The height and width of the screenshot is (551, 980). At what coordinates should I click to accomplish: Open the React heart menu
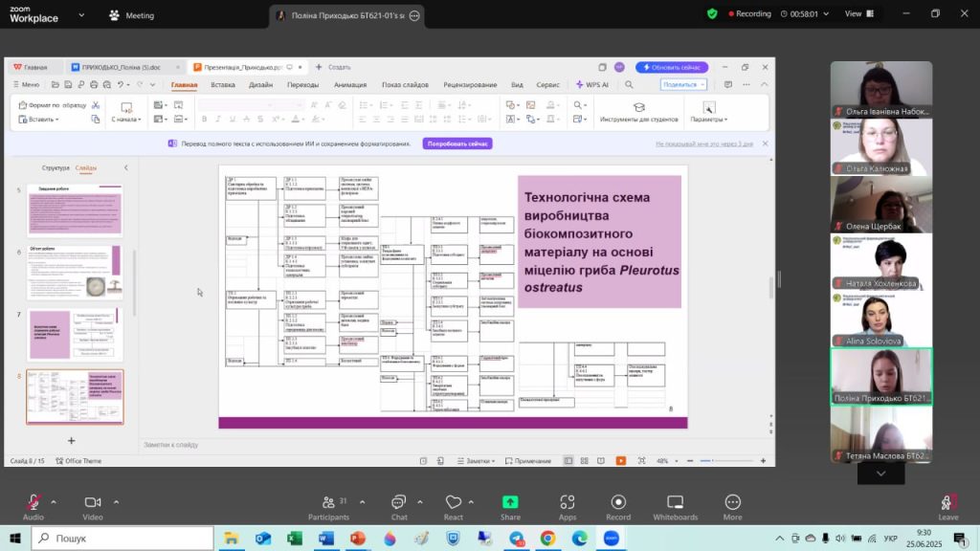click(x=453, y=507)
